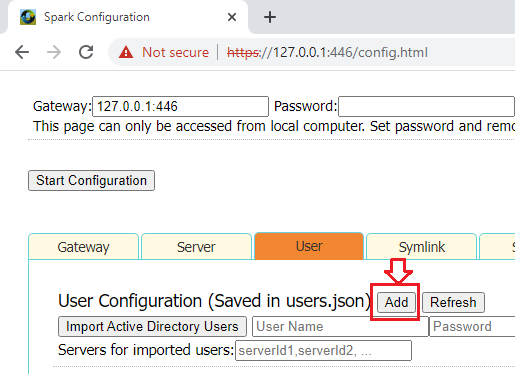515x374 pixels.
Task: Click the Not secure warning icon
Action: [126, 52]
